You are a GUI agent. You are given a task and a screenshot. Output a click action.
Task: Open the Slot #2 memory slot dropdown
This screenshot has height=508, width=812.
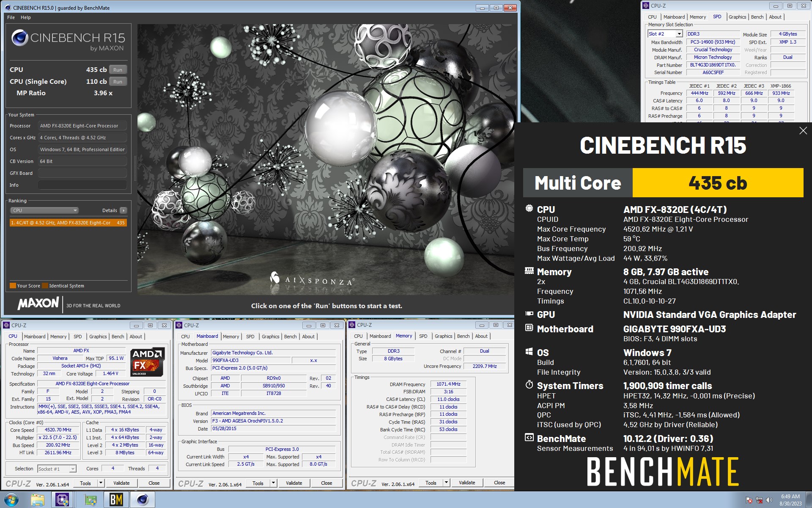coord(679,34)
